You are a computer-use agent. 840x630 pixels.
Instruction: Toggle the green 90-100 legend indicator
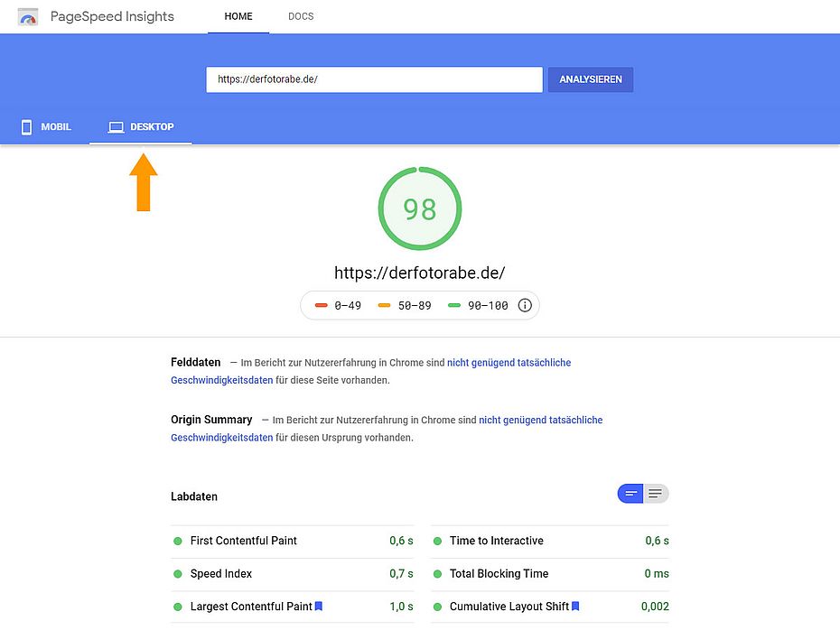(x=453, y=305)
